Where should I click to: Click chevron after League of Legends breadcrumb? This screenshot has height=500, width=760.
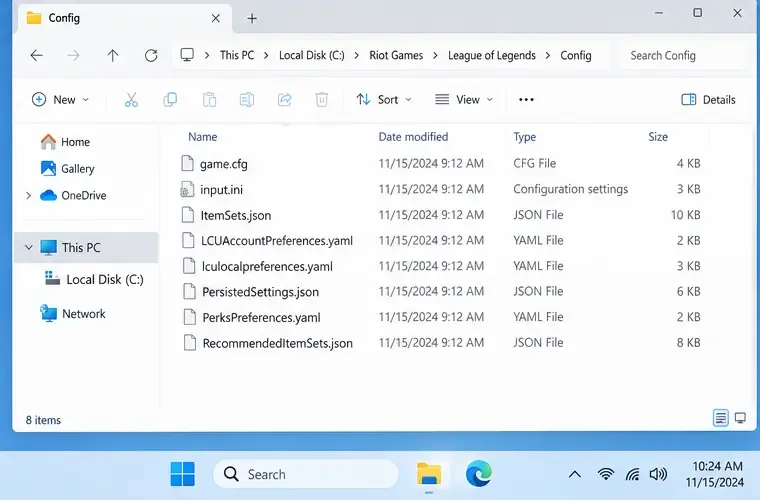548,56
